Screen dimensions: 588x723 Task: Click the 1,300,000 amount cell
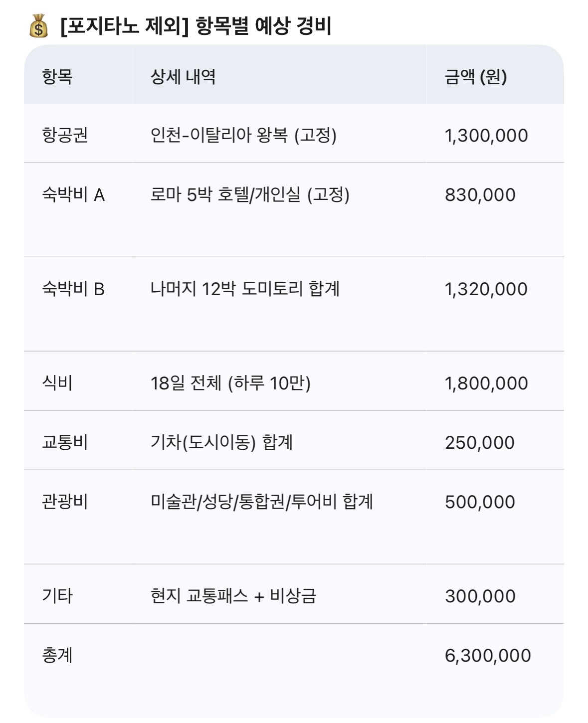(x=486, y=136)
